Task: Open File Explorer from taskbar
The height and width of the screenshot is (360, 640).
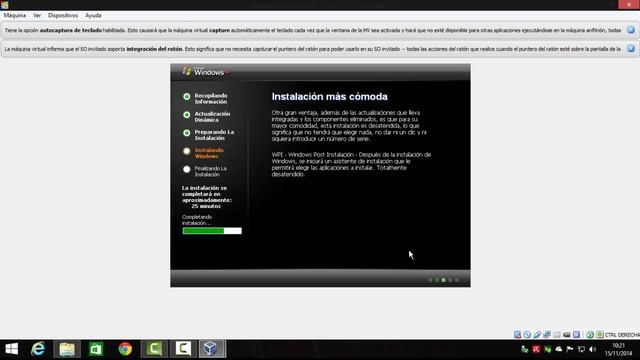Action: (x=67, y=349)
